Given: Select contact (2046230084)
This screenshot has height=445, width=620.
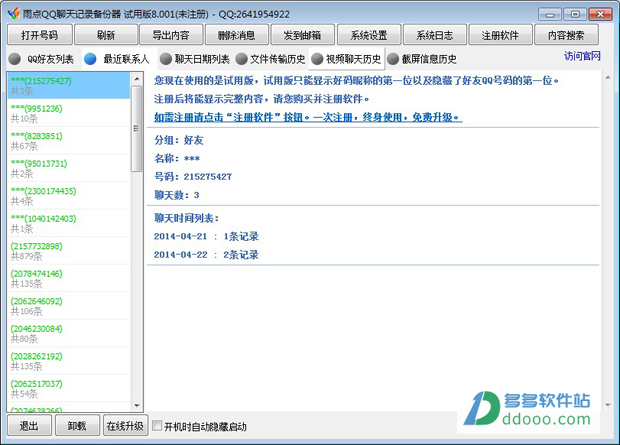Looking at the screenshot, I should tap(69, 333).
